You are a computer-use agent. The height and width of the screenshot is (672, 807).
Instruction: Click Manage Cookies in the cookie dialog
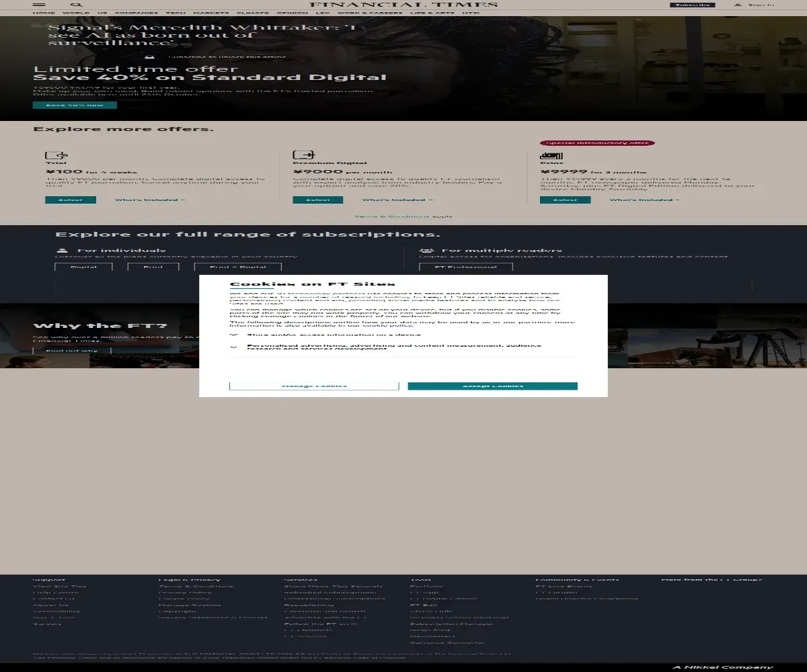314,386
